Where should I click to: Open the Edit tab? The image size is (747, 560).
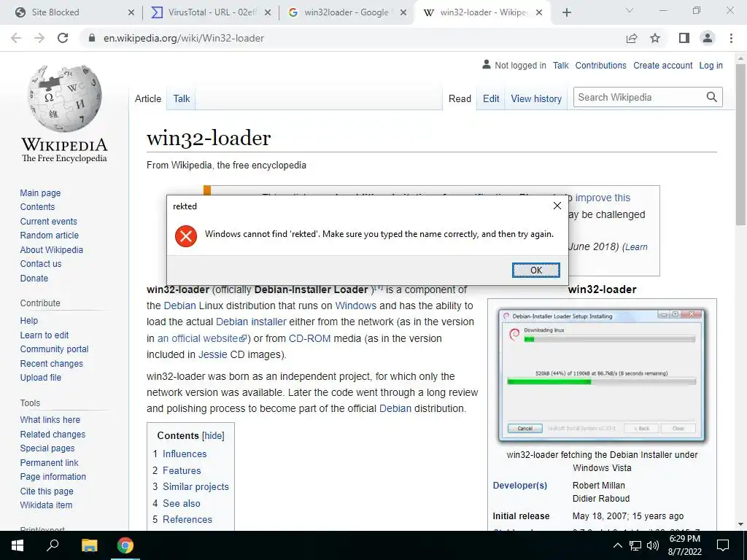[x=491, y=98]
